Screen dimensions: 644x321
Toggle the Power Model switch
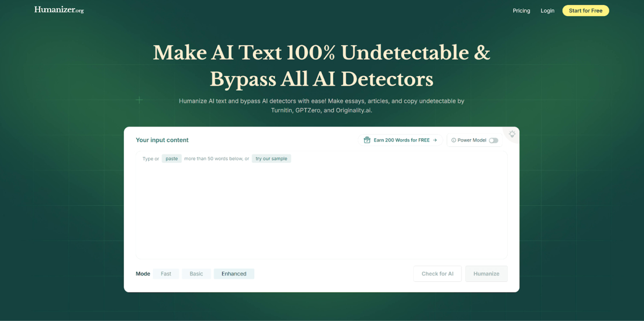click(x=493, y=140)
